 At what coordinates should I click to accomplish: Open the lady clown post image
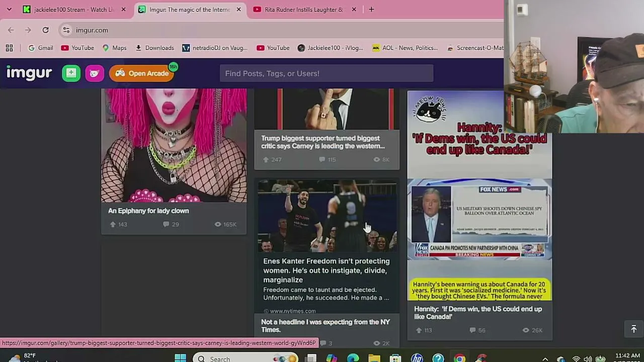[x=174, y=145]
